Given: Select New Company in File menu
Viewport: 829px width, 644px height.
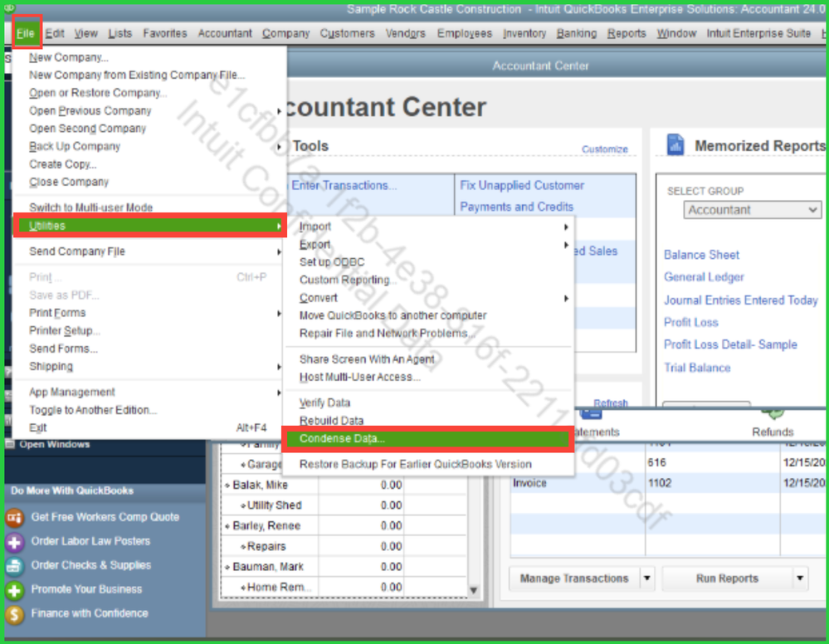Looking at the screenshot, I should [x=69, y=57].
